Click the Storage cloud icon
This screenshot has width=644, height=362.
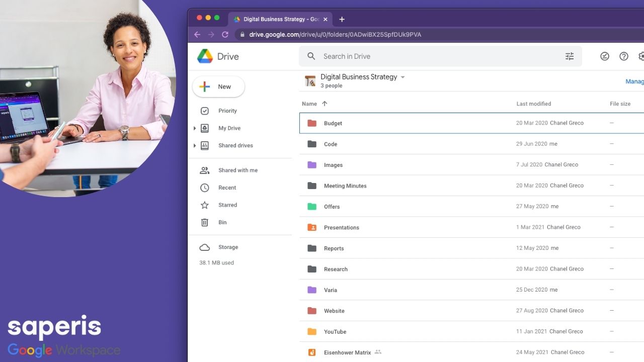coord(205,247)
